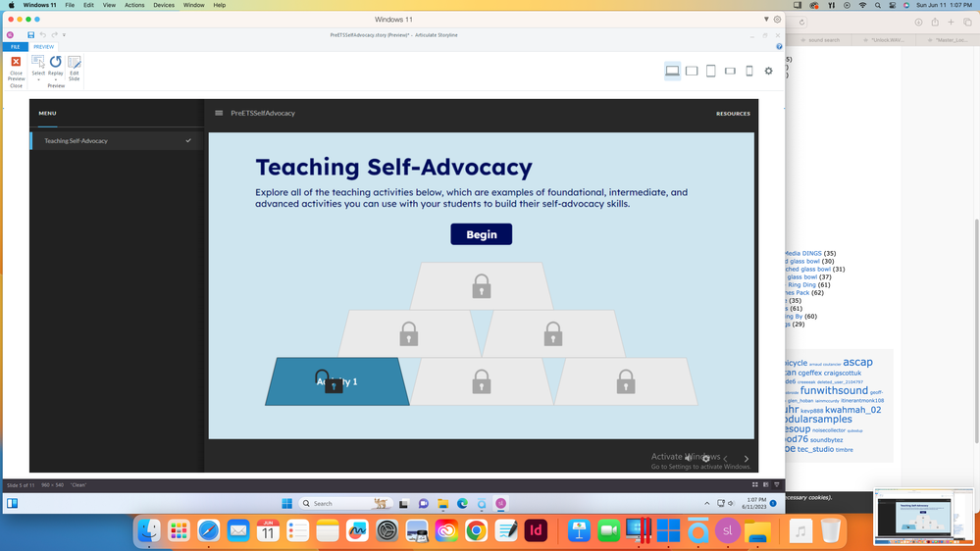Click the screenshot thumbnail preview in the corner
Image resolution: width=980 pixels, height=551 pixels.
coord(923,518)
